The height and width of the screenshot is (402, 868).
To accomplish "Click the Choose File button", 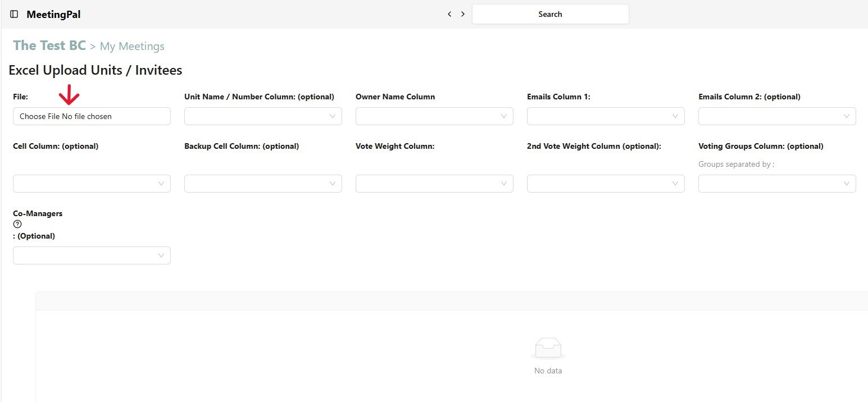I will 39,116.
